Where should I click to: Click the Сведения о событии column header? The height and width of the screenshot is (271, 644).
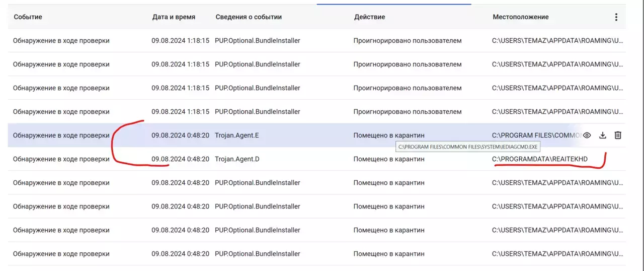pyautogui.click(x=249, y=17)
